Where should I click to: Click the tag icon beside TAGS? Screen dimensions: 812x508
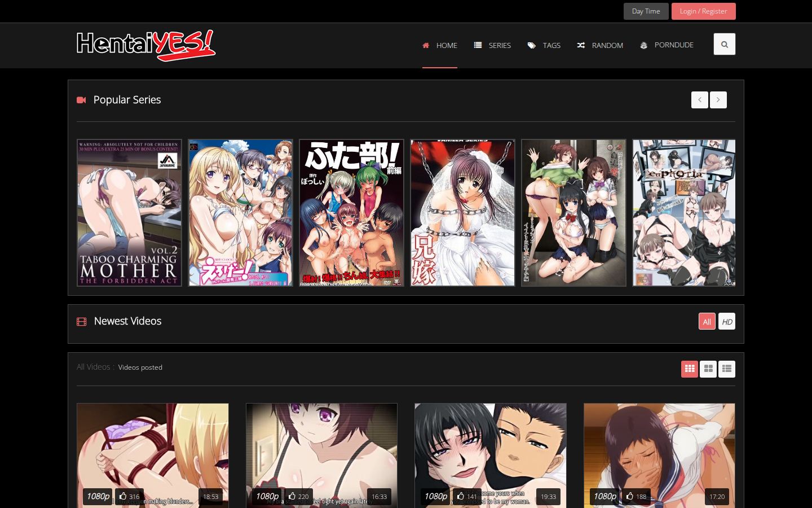[x=531, y=45]
